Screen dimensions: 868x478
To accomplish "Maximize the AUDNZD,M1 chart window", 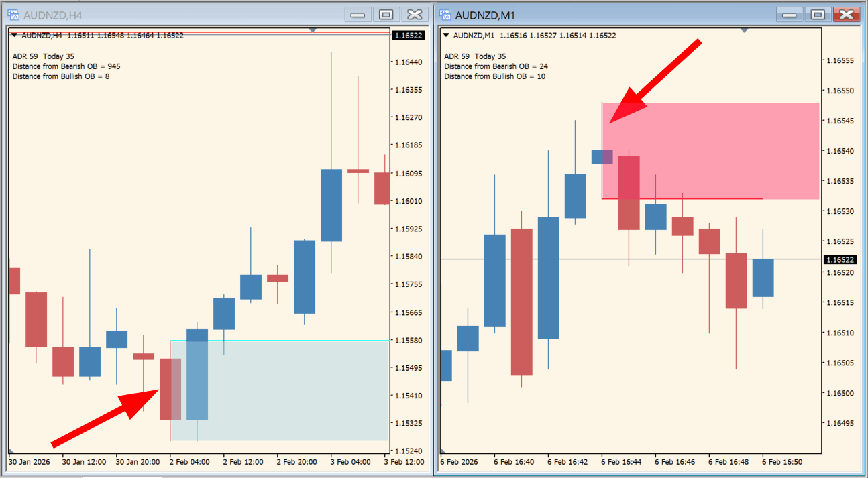I will [x=818, y=15].
